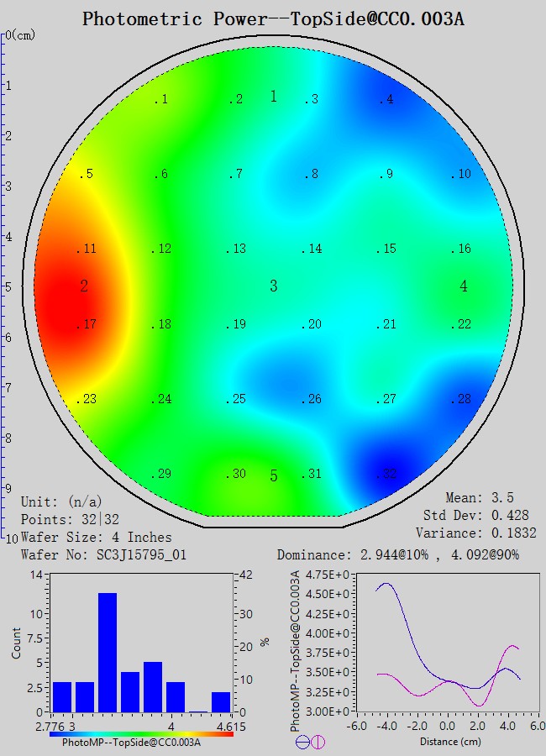Click the Photometric Power chart title

pos(273,18)
